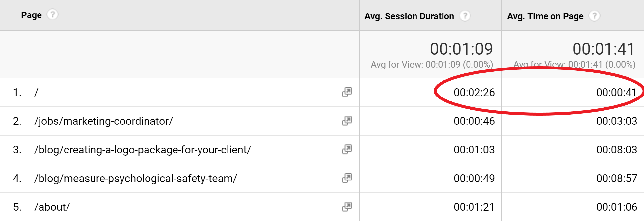Open the /about/ page preview icon
Image resolution: width=644 pixels, height=221 pixels.
(x=347, y=207)
